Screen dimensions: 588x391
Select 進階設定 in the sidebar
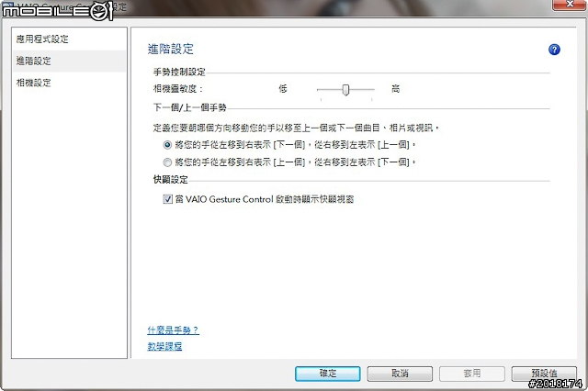35,61
